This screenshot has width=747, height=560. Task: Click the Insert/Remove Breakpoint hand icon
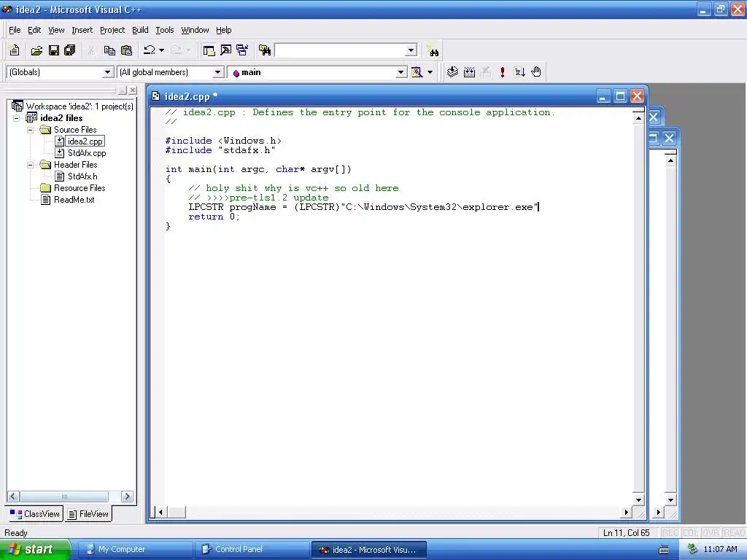(536, 72)
